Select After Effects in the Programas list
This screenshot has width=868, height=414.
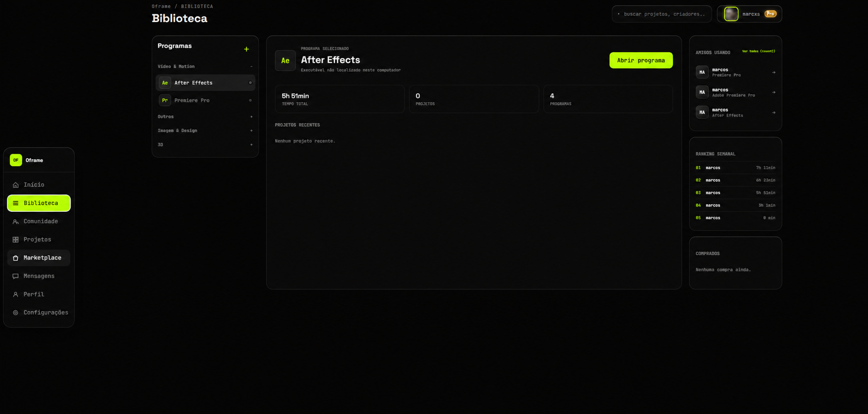point(205,83)
